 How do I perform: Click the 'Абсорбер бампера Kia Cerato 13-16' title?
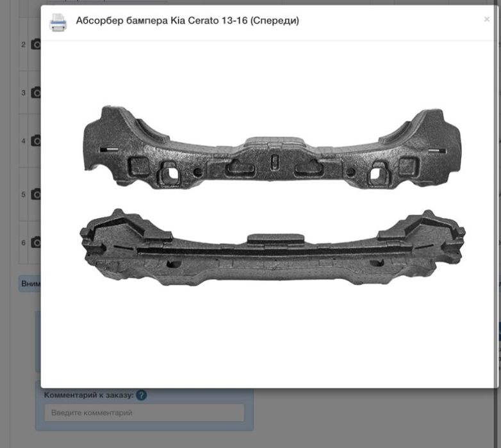tap(188, 20)
